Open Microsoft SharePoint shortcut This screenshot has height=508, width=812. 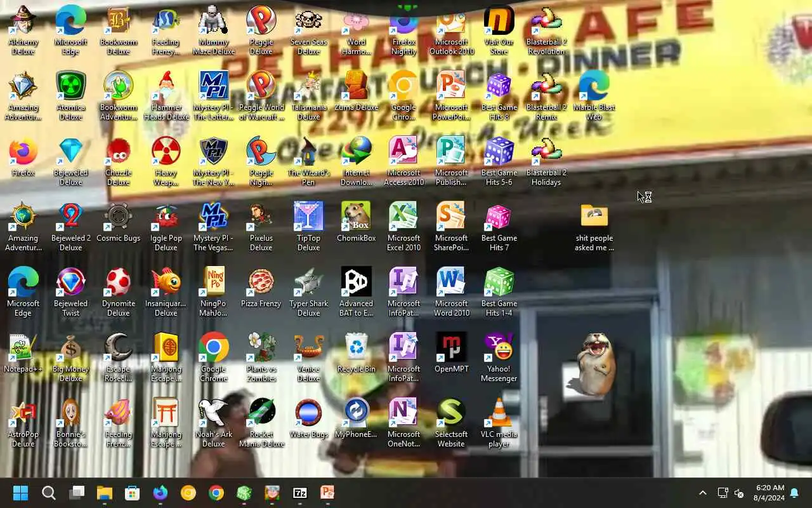(x=452, y=227)
